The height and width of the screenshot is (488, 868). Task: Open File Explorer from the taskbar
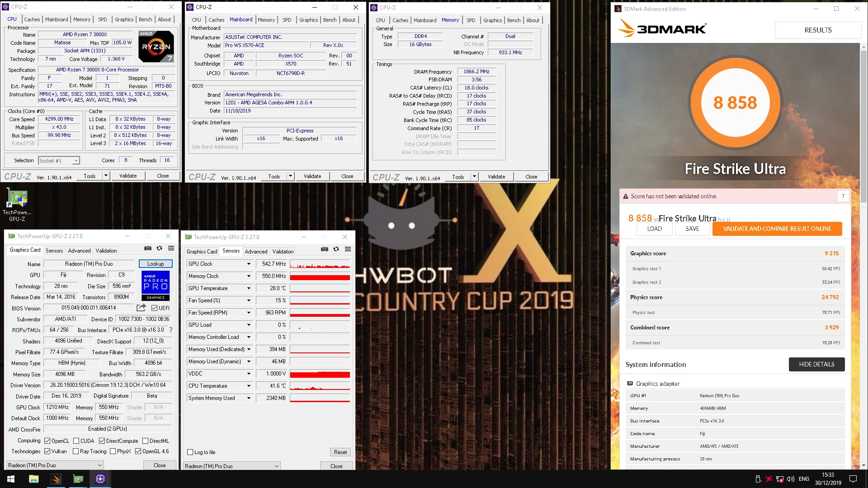coord(33,479)
